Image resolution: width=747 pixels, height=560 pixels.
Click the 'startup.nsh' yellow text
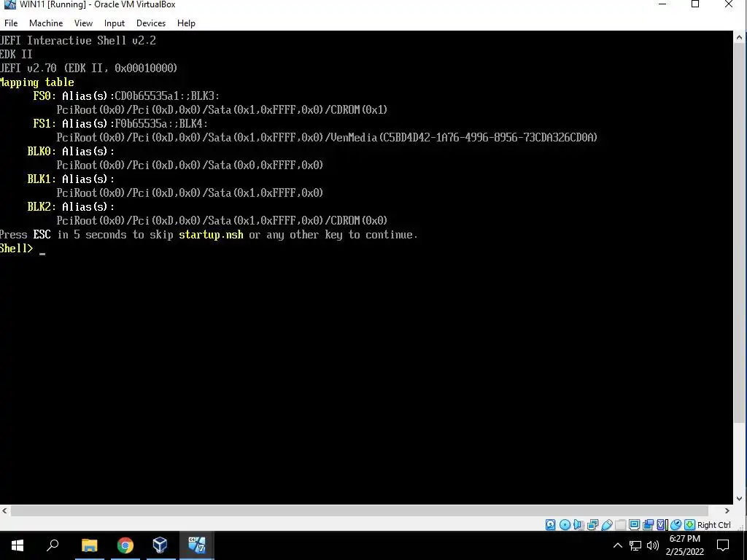click(x=211, y=235)
